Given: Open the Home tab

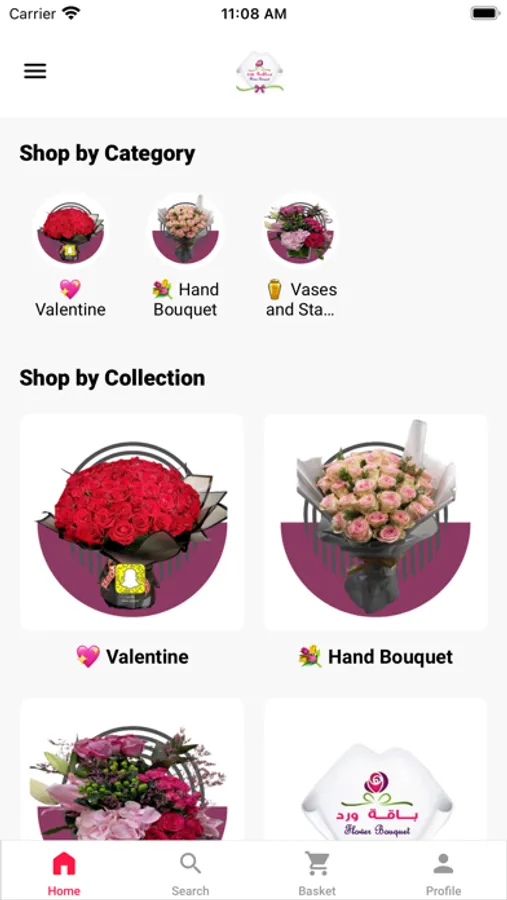Looking at the screenshot, I should click(x=64, y=874).
